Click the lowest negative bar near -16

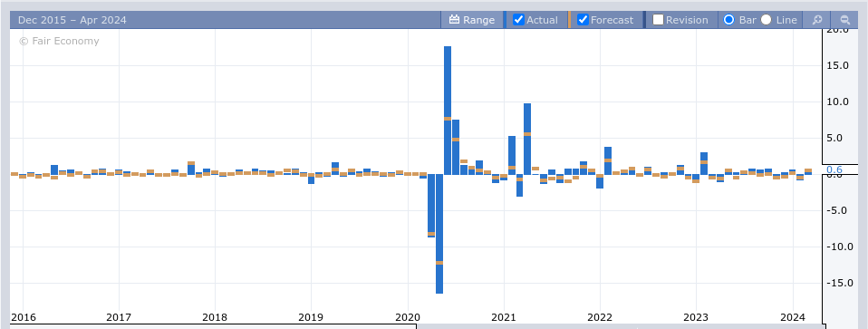439,234
